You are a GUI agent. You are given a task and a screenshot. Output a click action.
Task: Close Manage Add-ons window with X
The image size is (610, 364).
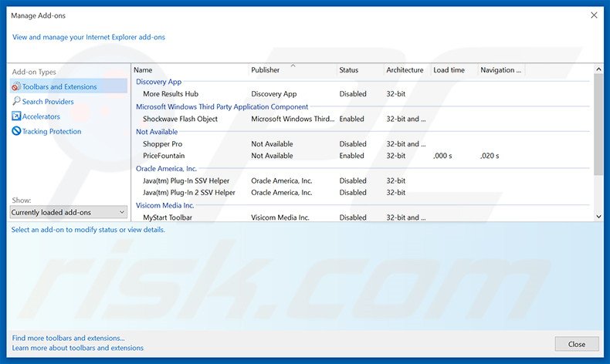tap(594, 15)
